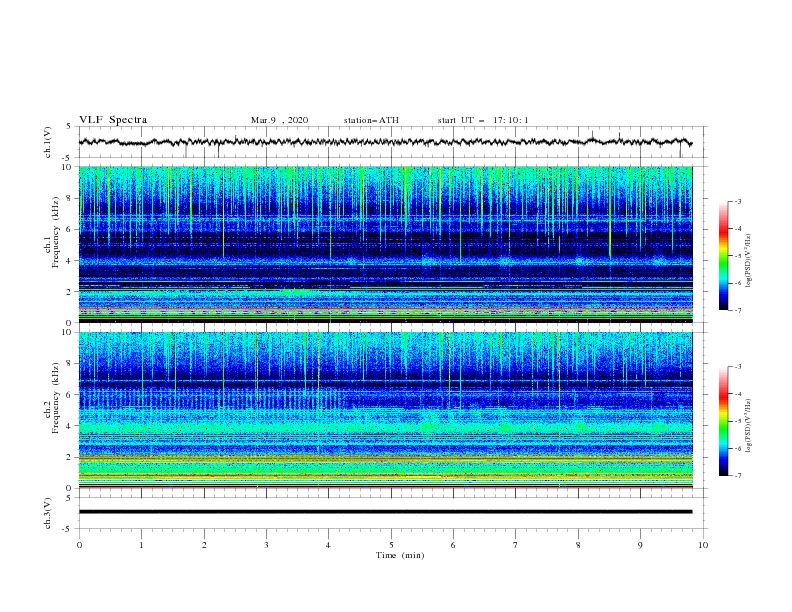Click the ch.2 color bar log(PSD) label
This screenshot has height=612, width=792.
pyautogui.click(x=748, y=425)
